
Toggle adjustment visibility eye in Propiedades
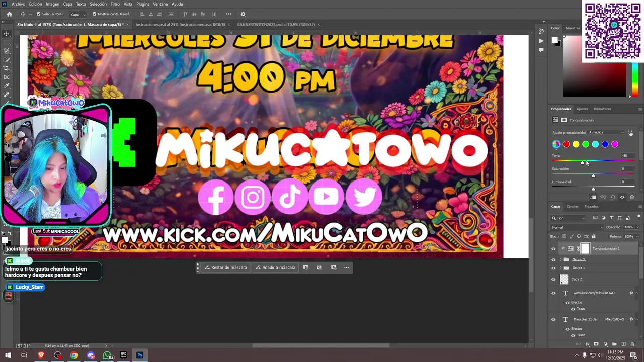click(622, 197)
